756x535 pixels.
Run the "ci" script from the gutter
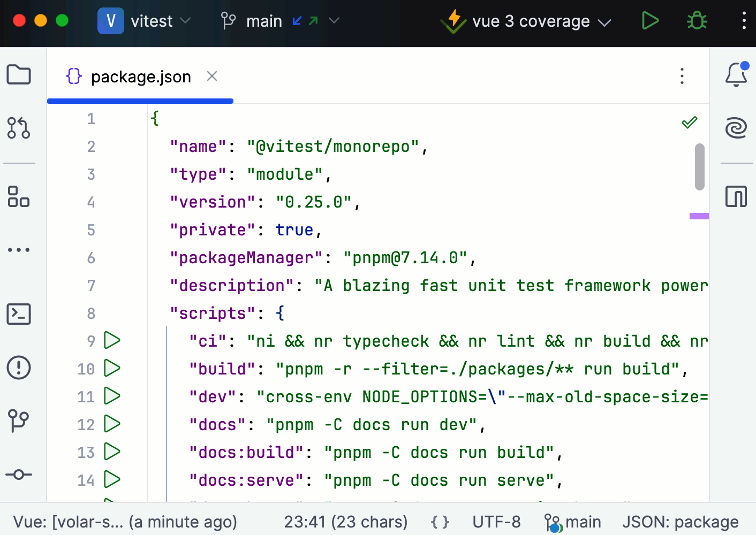pos(112,340)
